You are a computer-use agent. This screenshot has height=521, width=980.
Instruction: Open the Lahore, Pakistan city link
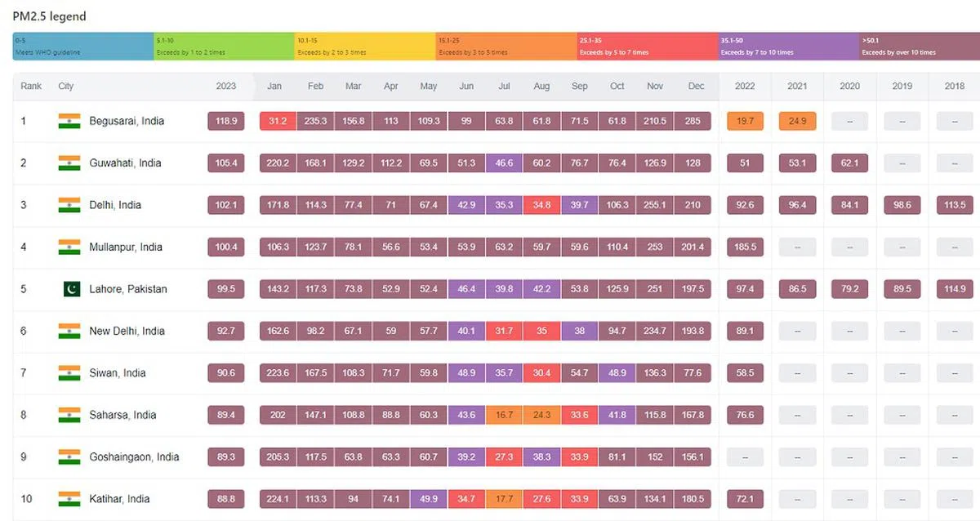128,289
